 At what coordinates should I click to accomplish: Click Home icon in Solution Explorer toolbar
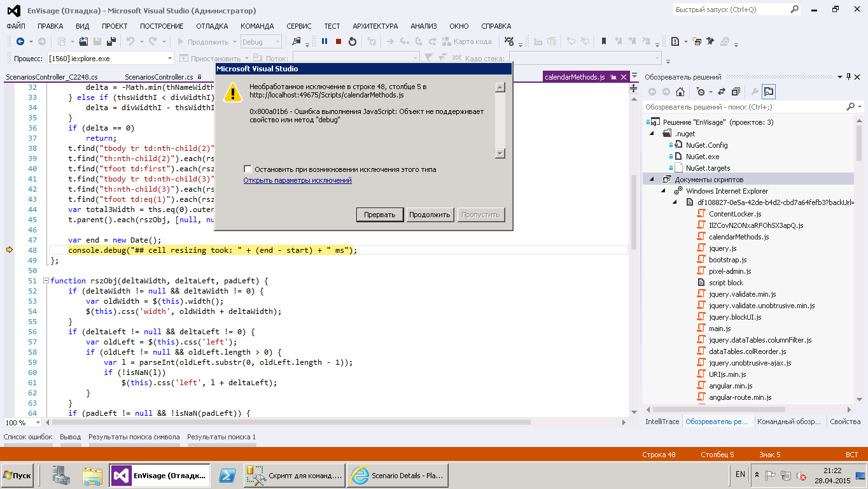(680, 92)
